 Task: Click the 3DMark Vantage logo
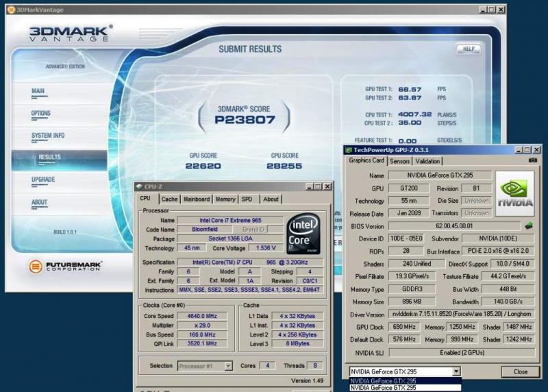click(71, 34)
